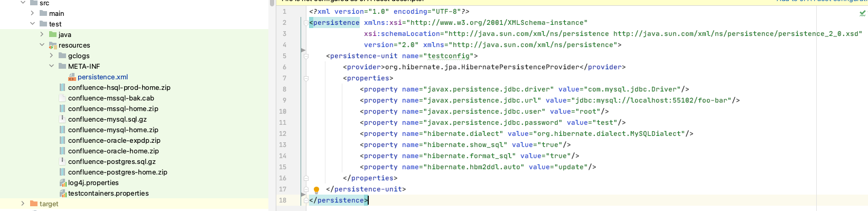Click the green inspection checkmark icon

tap(862, 13)
